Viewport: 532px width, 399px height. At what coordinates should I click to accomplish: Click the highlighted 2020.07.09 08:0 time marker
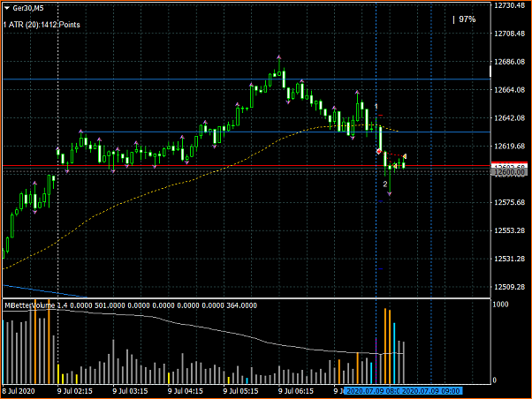click(x=372, y=391)
